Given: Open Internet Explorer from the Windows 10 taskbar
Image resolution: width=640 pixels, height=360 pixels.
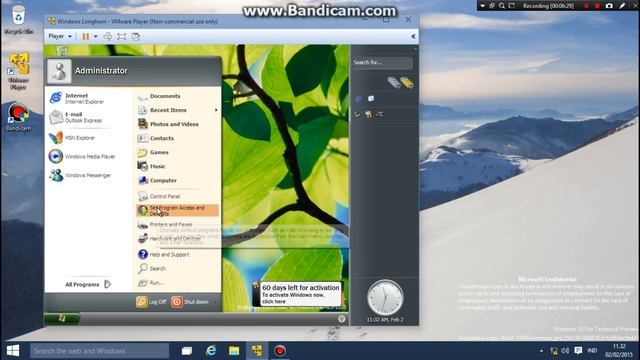Looking at the screenshot, I should click(211, 351).
